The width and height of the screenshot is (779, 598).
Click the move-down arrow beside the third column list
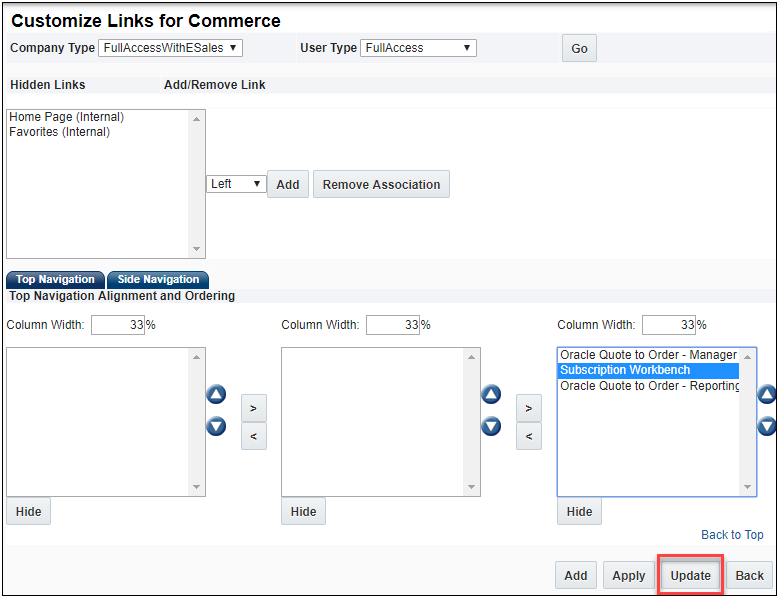(x=767, y=427)
